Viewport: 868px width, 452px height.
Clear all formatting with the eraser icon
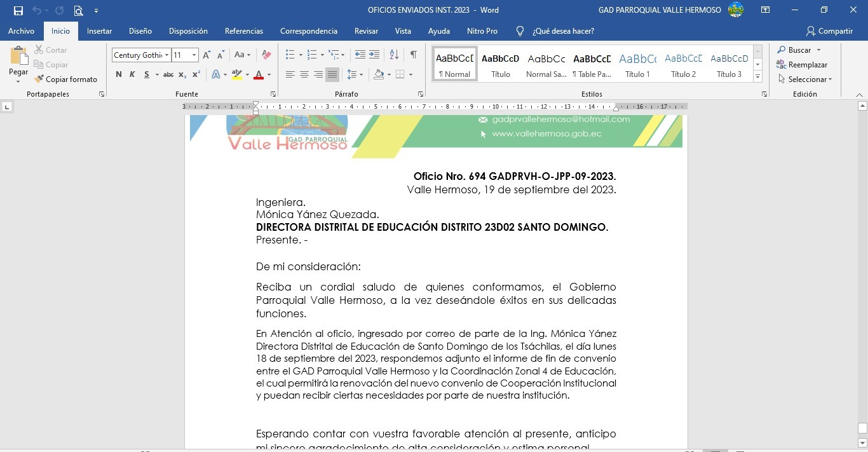pos(267,55)
